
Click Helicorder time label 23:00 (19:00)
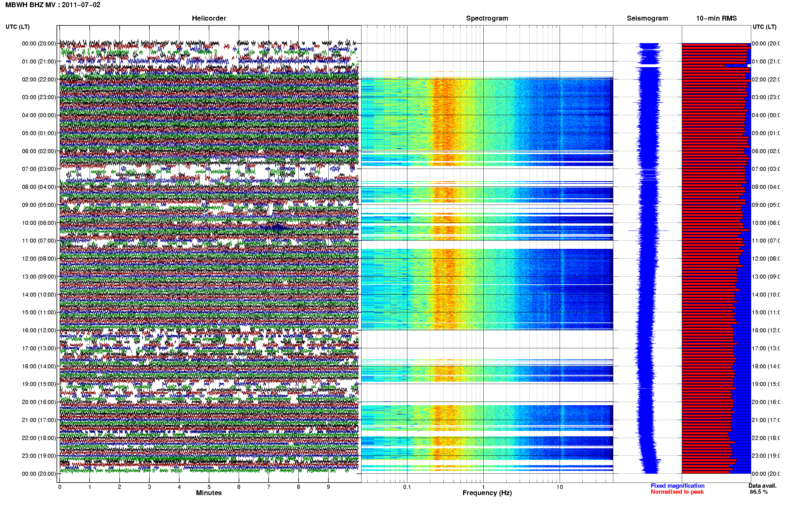click(x=39, y=456)
